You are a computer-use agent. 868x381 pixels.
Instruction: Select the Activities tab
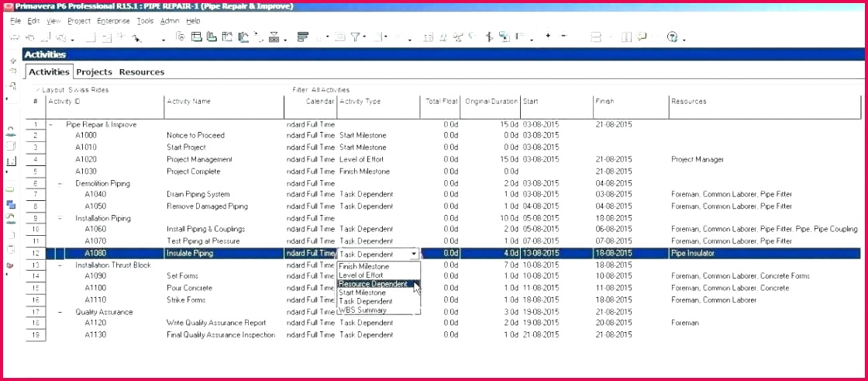click(49, 72)
